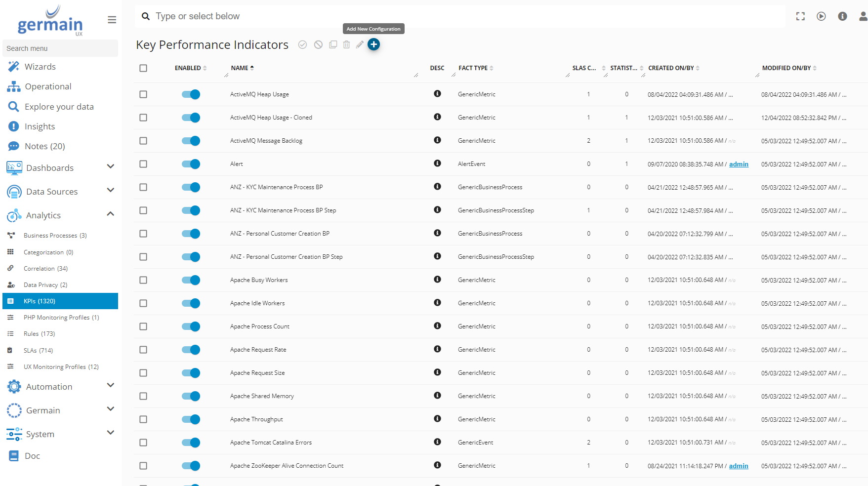Expand the Data Sources menu section
This screenshot has height=486, width=868.
(x=111, y=191)
